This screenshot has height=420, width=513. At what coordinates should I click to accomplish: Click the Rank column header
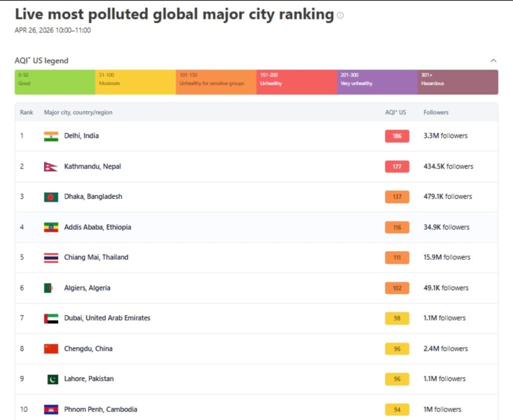(x=26, y=112)
